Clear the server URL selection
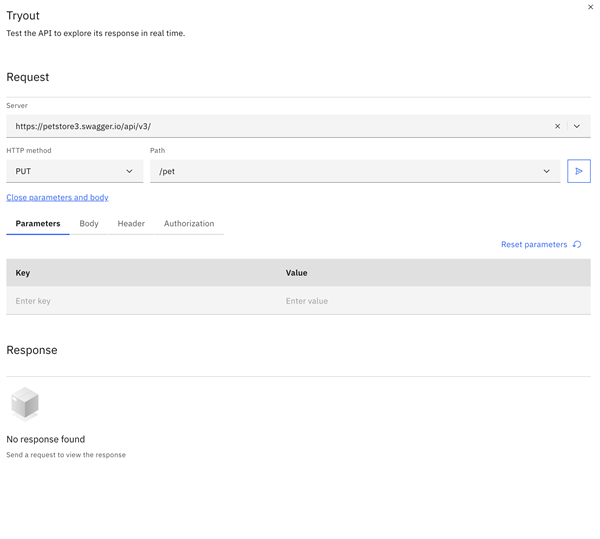Screen dimensions: 600x539 click(x=557, y=126)
